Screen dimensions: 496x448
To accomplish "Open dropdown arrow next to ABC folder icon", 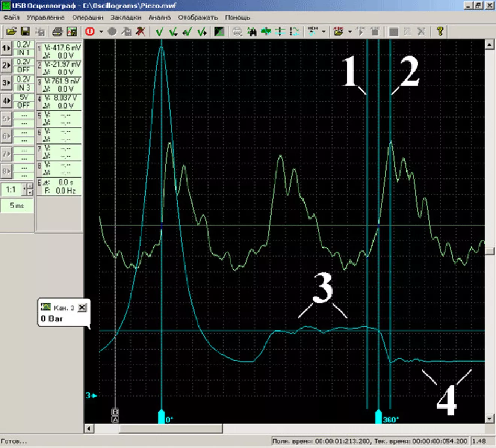I will (349, 32).
